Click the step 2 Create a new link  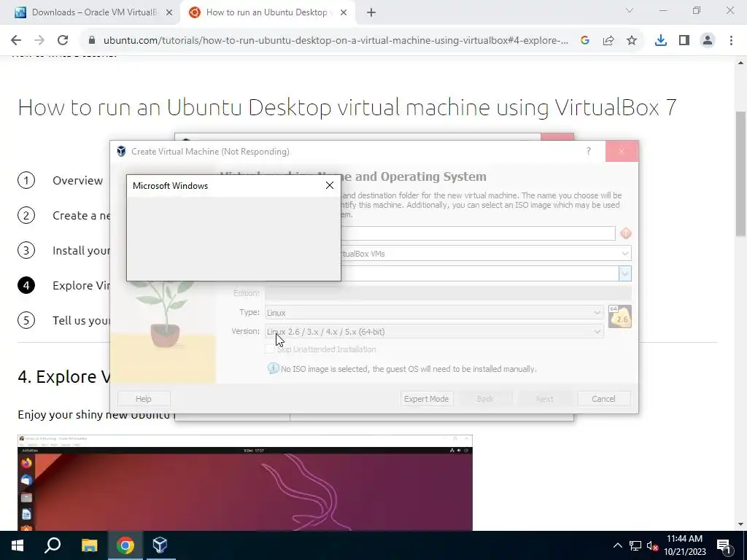click(x=81, y=215)
